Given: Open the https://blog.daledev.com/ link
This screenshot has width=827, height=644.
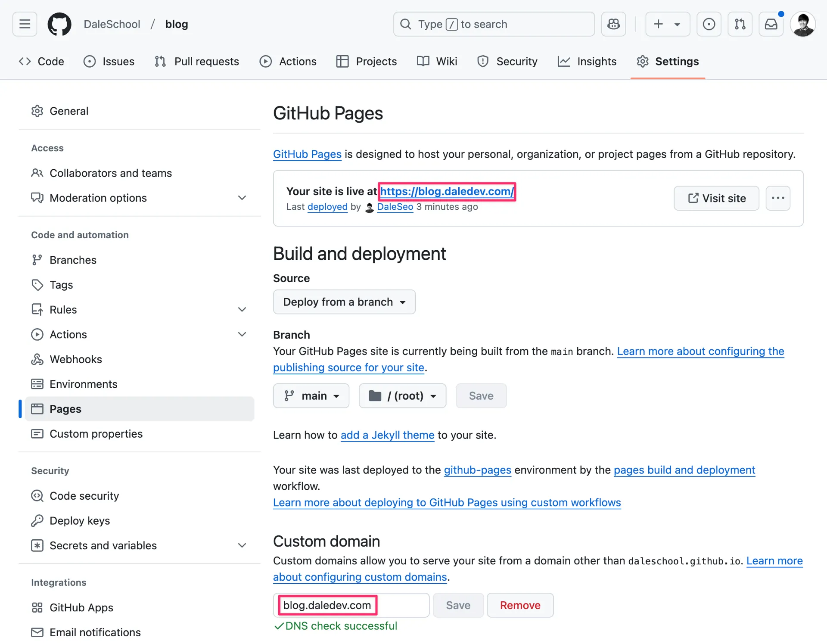Looking at the screenshot, I should 447,191.
